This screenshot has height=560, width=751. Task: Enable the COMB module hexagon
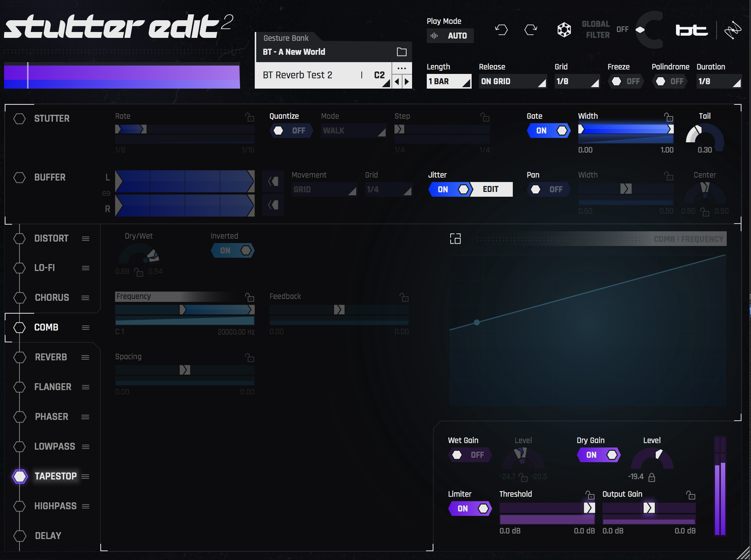(19, 327)
